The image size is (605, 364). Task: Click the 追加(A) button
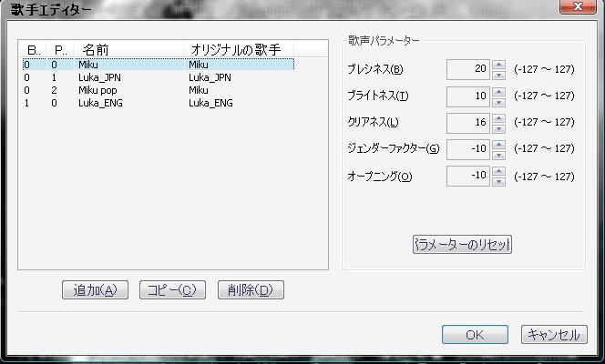95,289
